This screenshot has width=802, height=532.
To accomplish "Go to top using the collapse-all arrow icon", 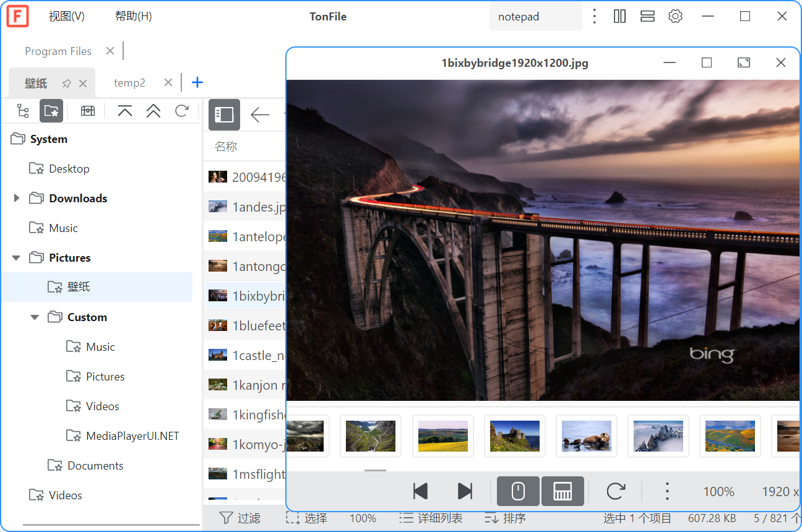I will [x=124, y=111].
